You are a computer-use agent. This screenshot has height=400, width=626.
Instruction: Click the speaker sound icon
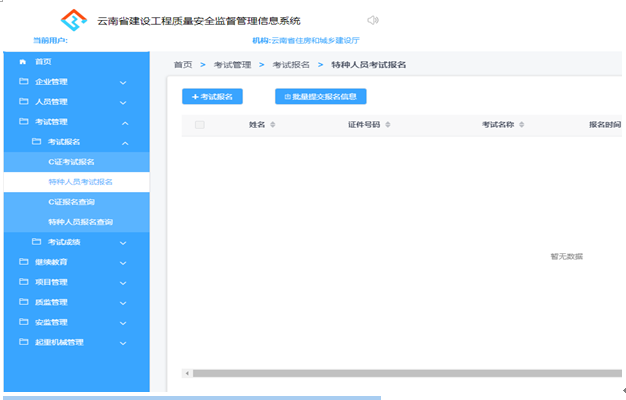pos(373,20)
